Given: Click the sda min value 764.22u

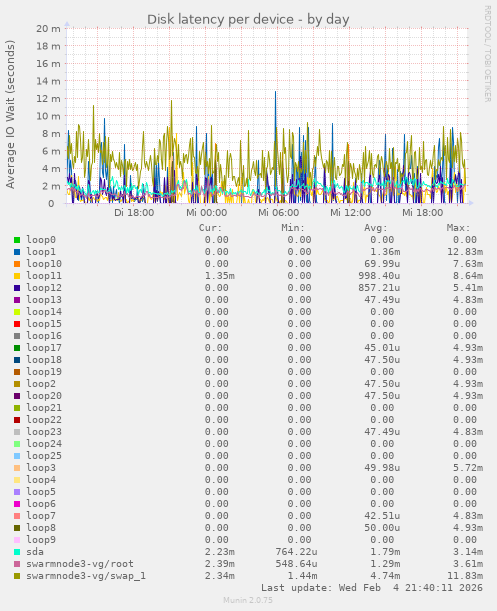Looking at the screenshot, I should [x=296, y=552].
